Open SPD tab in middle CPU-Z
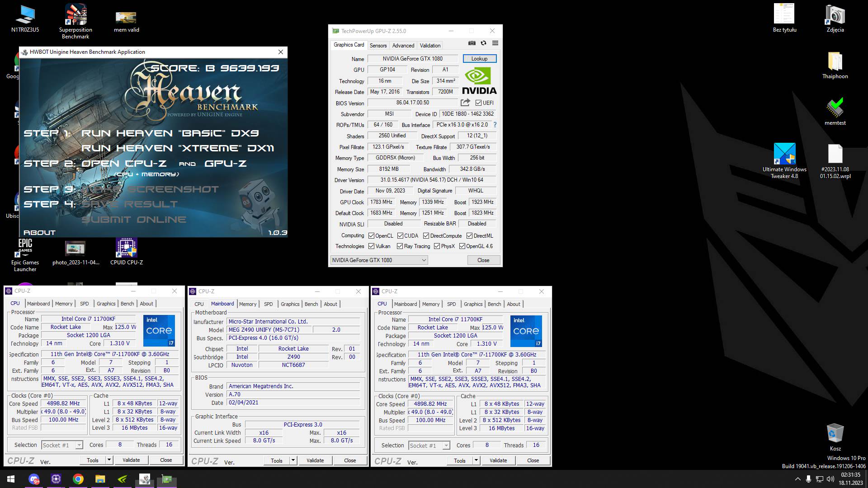 coord(269,304)
